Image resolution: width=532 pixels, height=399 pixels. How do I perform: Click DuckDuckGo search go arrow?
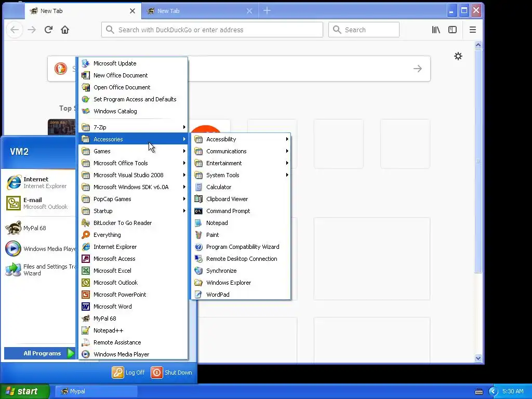coord(418,69)
